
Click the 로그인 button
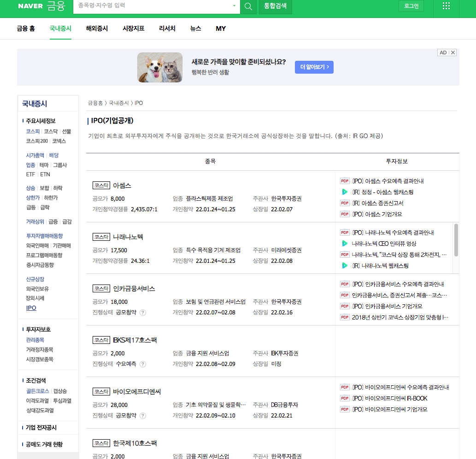411,6
